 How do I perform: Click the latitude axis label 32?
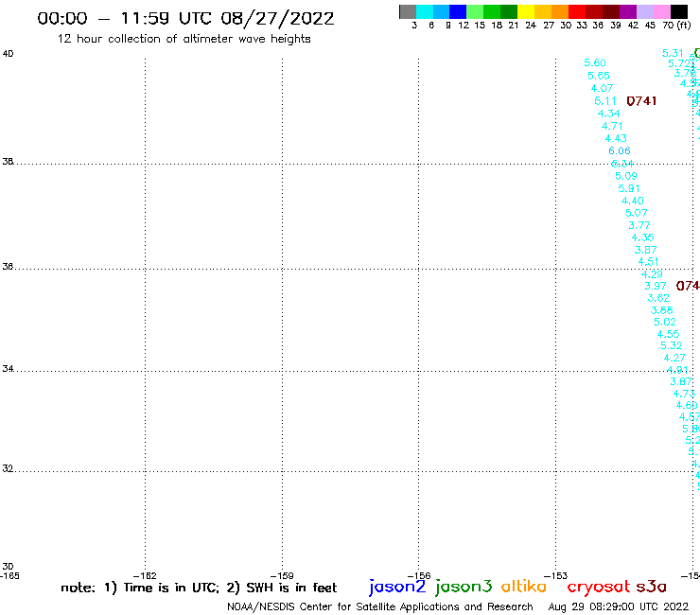pos(8,469)
